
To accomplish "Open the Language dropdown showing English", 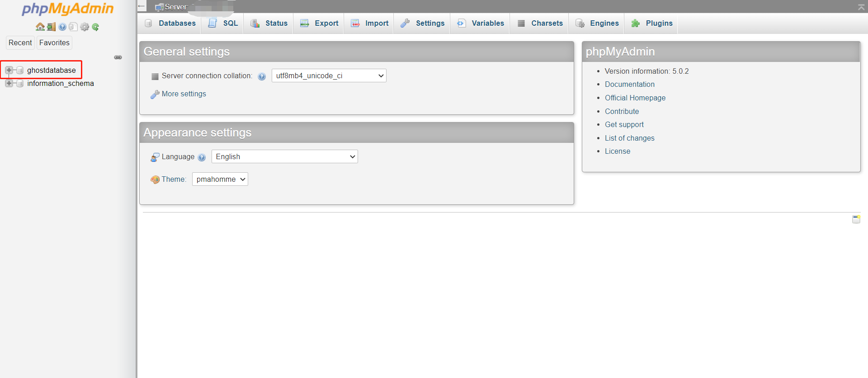I will pos(284,156).
